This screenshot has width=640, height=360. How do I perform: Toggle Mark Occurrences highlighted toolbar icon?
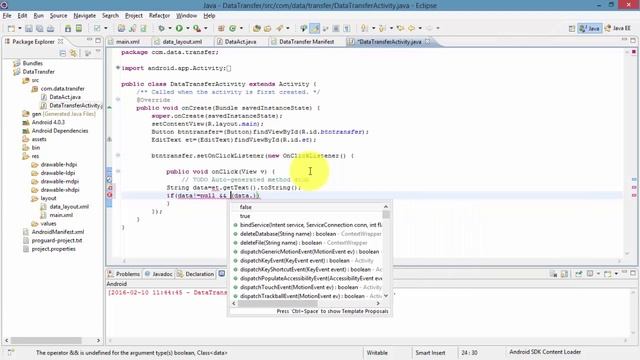(314, 28)
